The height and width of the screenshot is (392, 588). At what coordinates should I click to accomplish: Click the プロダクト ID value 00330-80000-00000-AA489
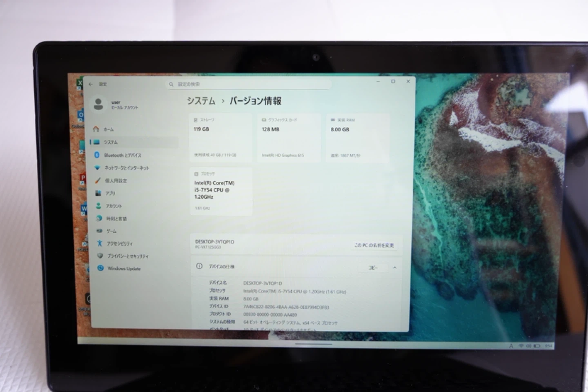pos(270,314)
